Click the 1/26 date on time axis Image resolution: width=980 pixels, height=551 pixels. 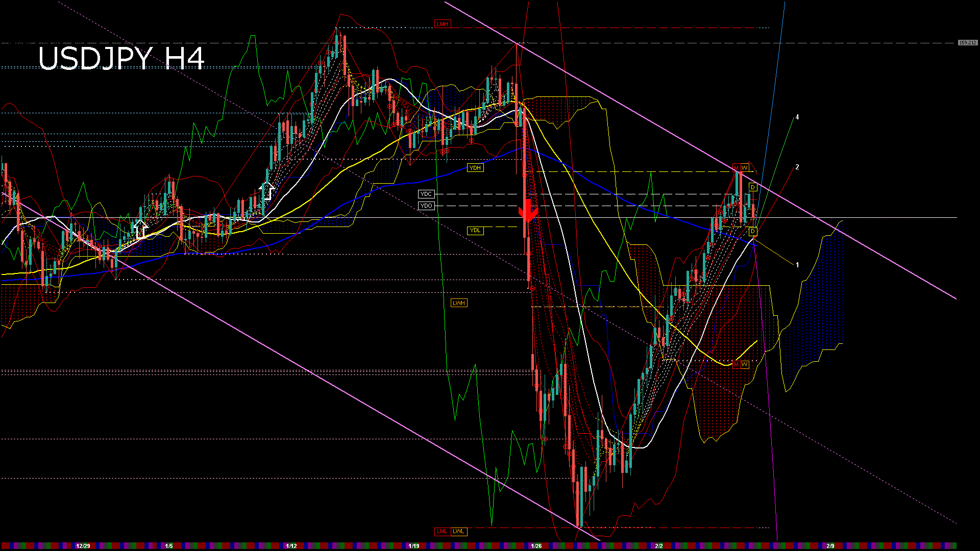(x=536, y=546)
